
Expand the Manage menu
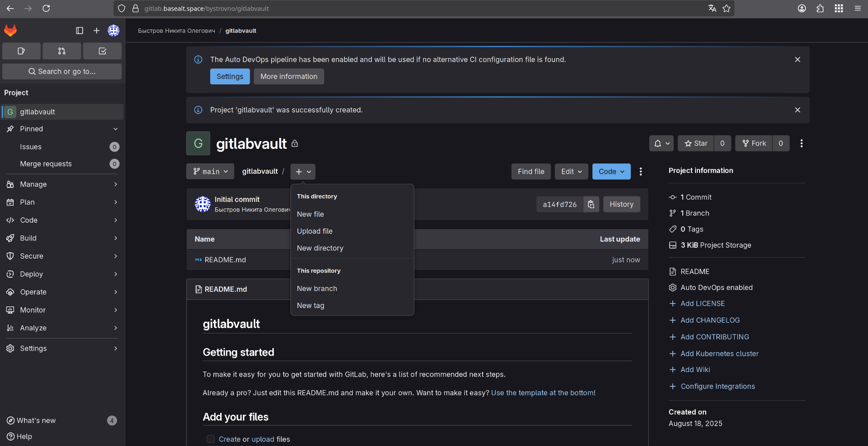pyautogui.click(x=63, y=184)
